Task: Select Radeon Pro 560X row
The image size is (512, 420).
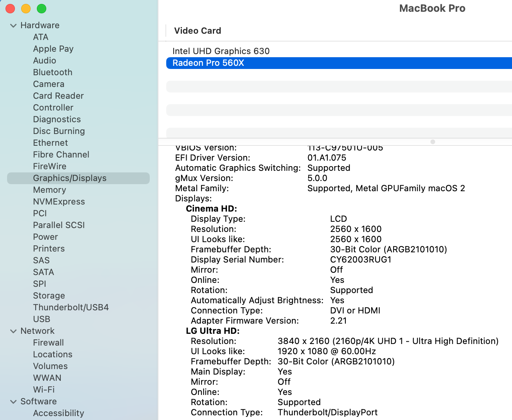Action: (339, 63)
